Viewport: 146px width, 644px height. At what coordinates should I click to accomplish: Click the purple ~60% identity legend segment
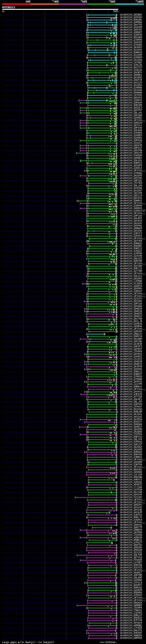[73, 4]
